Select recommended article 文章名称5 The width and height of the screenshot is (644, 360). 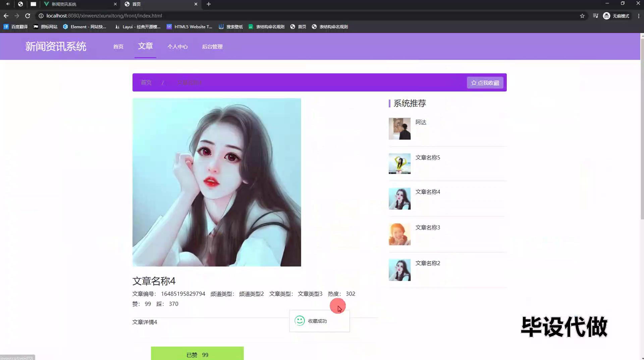click(428, 157)
